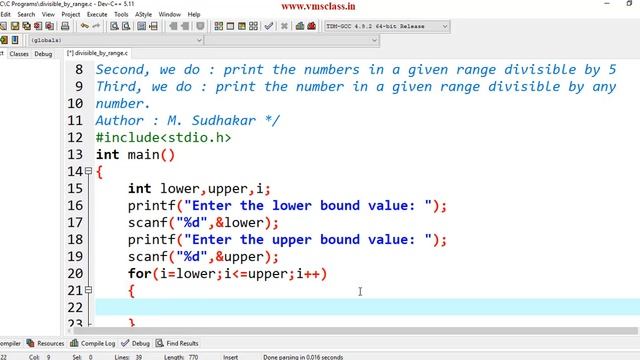The height and width of the screenshot is (360, 640).
Task: Click 'Done parsing in 0.016 seconds' status text
Action: coord(303,357)
